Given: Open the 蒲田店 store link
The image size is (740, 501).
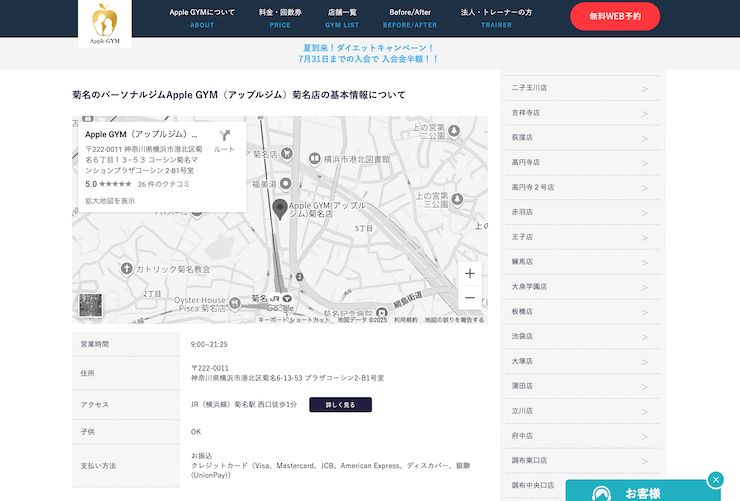Looking at the screenshot, I should click(583, 386).
